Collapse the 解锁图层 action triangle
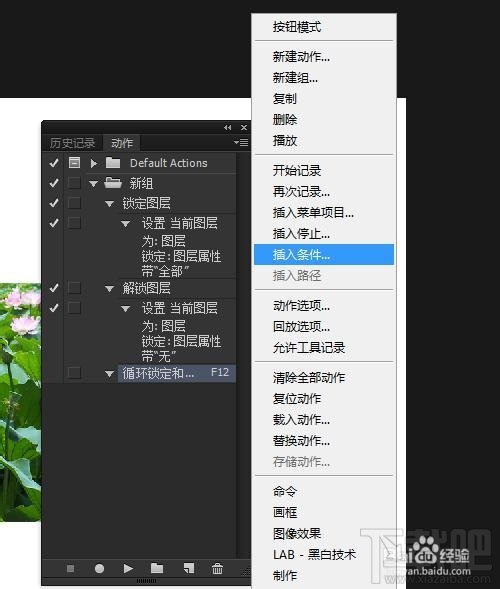 tap(109, 289)
